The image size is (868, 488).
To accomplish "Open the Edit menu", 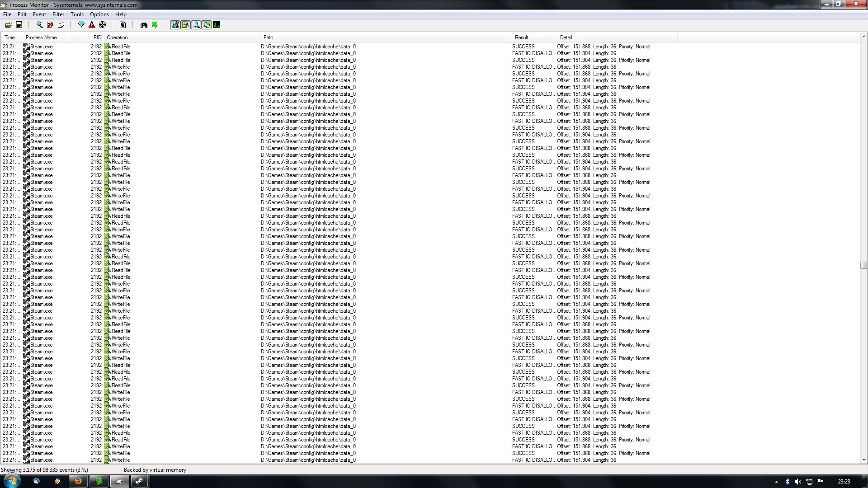I will [x=22, y=14].
